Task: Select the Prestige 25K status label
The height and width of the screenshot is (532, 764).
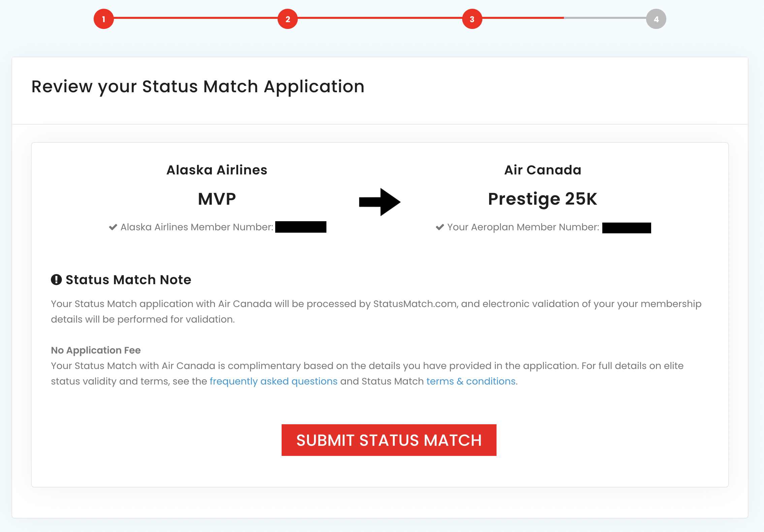Action: 542,199
